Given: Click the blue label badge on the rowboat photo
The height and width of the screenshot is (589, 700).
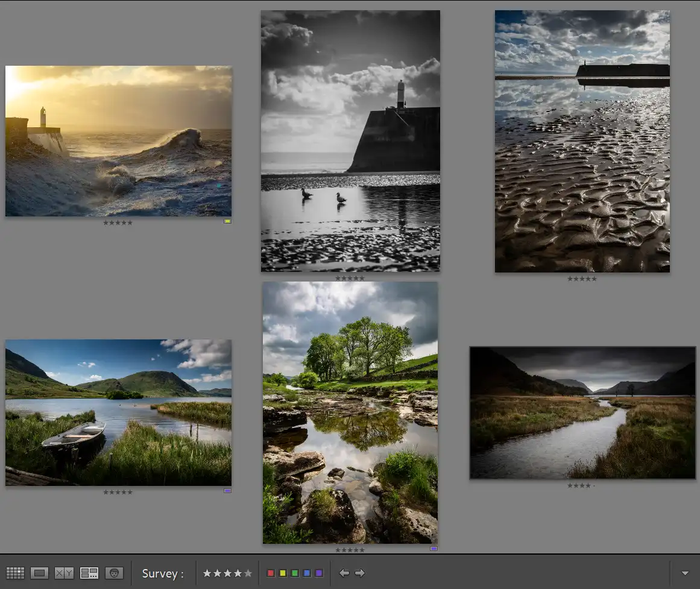Looking at the screenshot, I should tap(227, 490).
